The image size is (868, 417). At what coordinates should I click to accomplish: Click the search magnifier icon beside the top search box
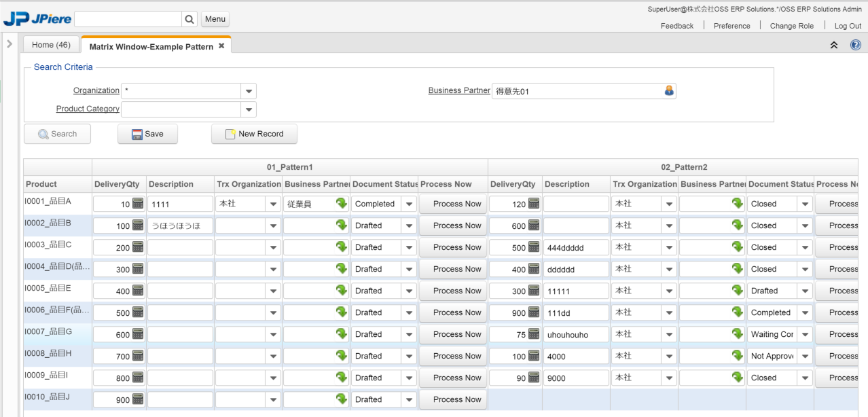[x=190, y=19]
